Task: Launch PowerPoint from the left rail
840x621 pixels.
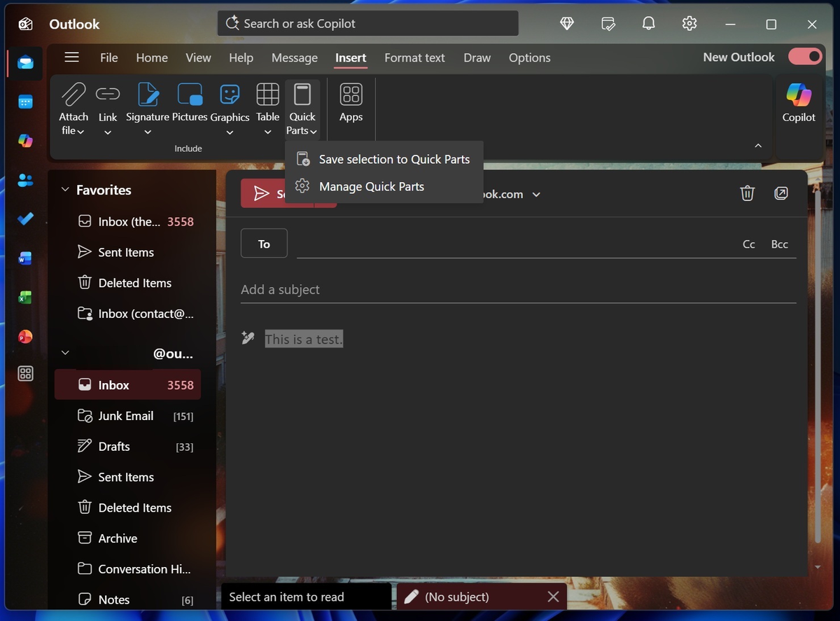Action: (x=25, y=337)
